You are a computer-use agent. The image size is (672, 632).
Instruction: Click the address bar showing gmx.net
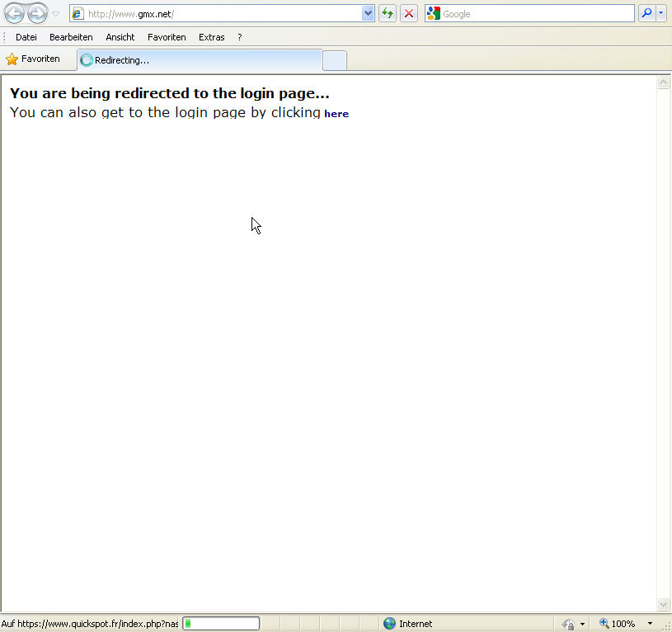tap(222, 14)
